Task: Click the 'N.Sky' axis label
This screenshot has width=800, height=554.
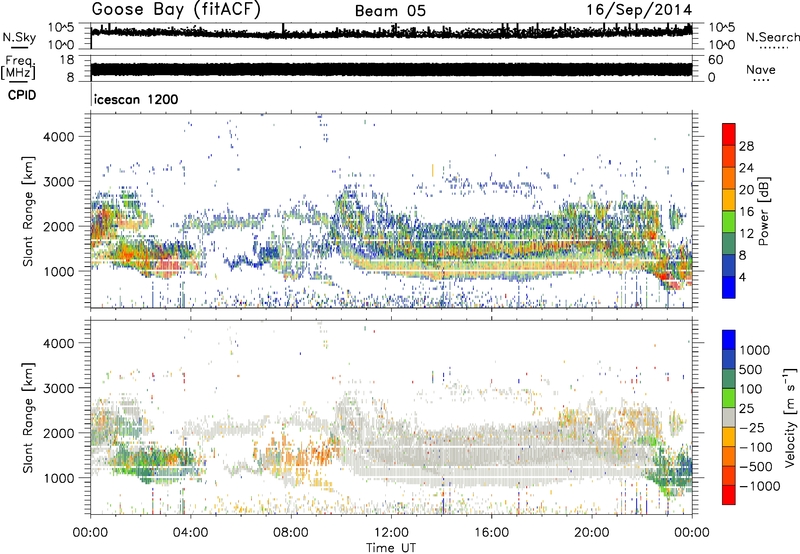Action: click(x=19, y=37)
